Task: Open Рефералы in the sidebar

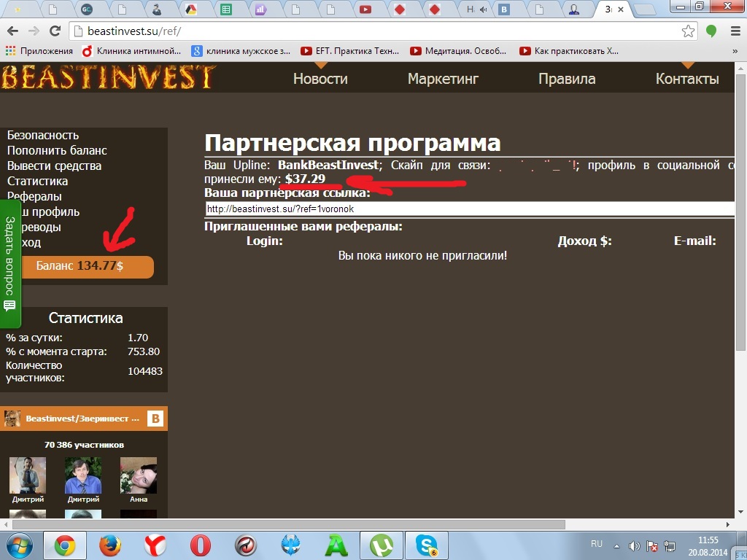Action: pyautogui.click(x=34, y=196)
